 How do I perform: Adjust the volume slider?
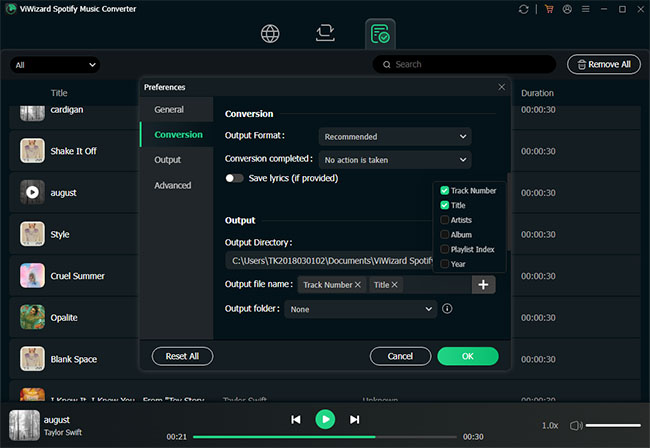(613, 426)
